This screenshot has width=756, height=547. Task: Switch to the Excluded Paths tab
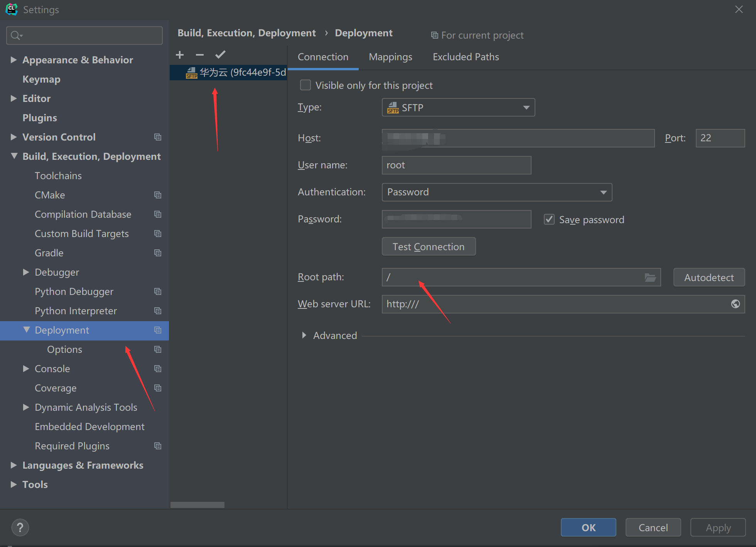pos(466,57)
